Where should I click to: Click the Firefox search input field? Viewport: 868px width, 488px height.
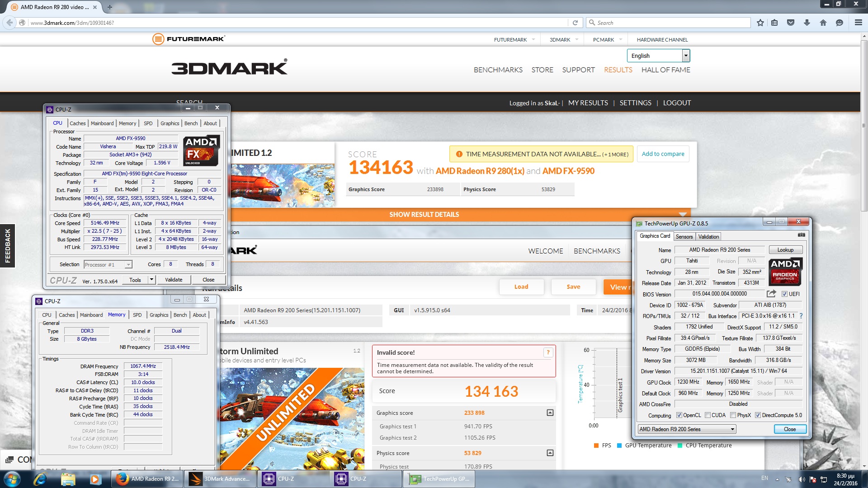pos(668,23)
